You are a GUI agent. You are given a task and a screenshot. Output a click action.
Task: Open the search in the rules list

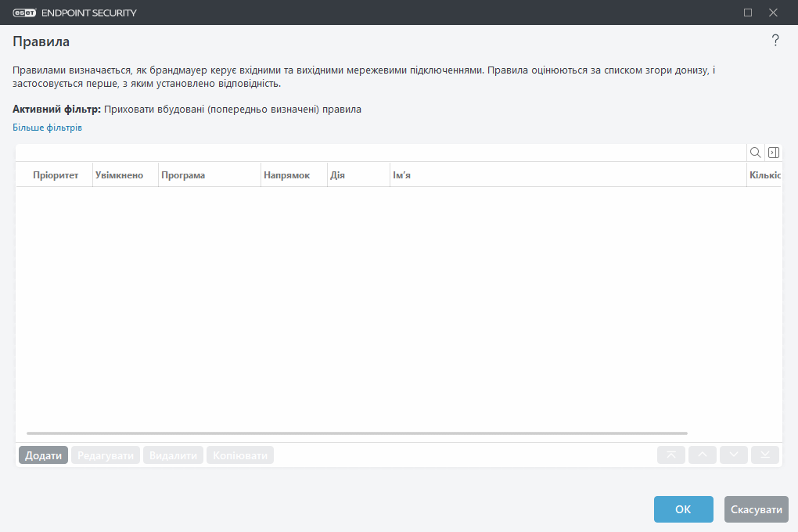755,152
